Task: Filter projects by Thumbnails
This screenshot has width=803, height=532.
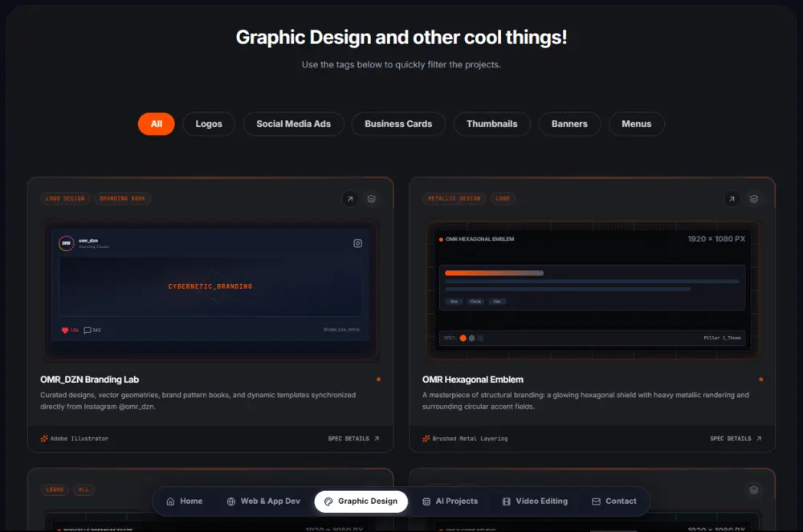Action: [491, 124]
